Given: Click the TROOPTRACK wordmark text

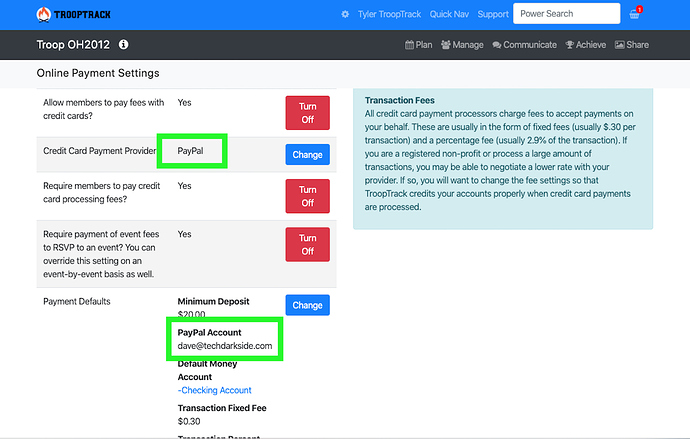Looking at the screenshot, I should [82, 15].
